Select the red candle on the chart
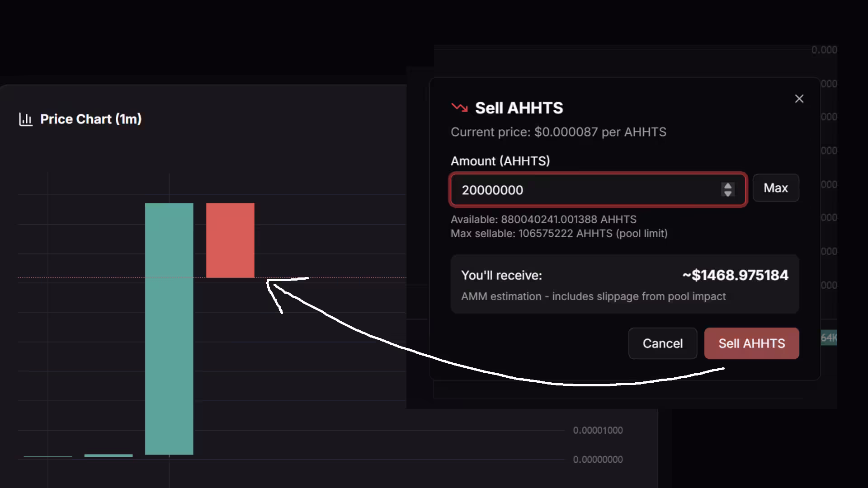This screenshot has width=868, height=488. pos(230,240)
